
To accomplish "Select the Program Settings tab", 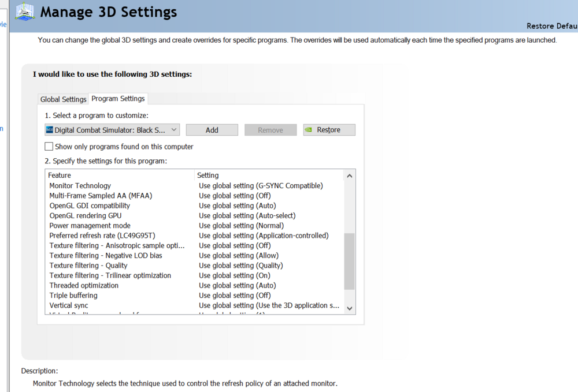I will coord(118,99).
